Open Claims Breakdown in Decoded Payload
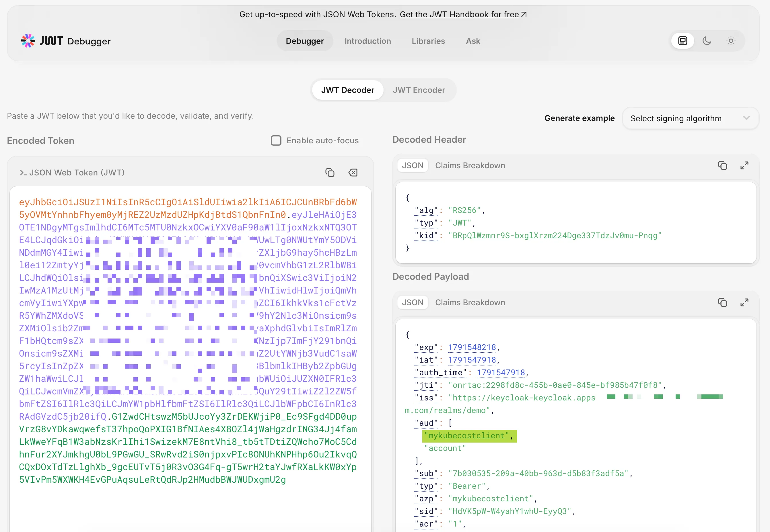This screenshot has height=532, width=770. coord(470,302)
